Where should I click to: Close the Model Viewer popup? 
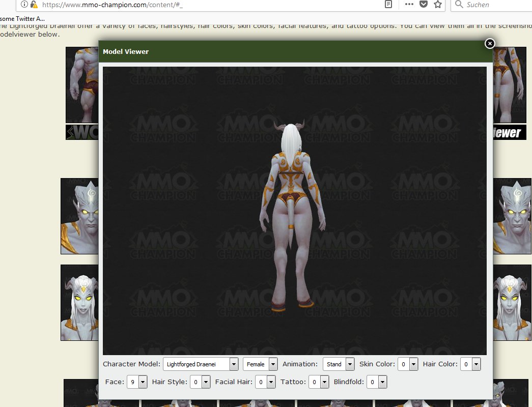coord(490,43)
